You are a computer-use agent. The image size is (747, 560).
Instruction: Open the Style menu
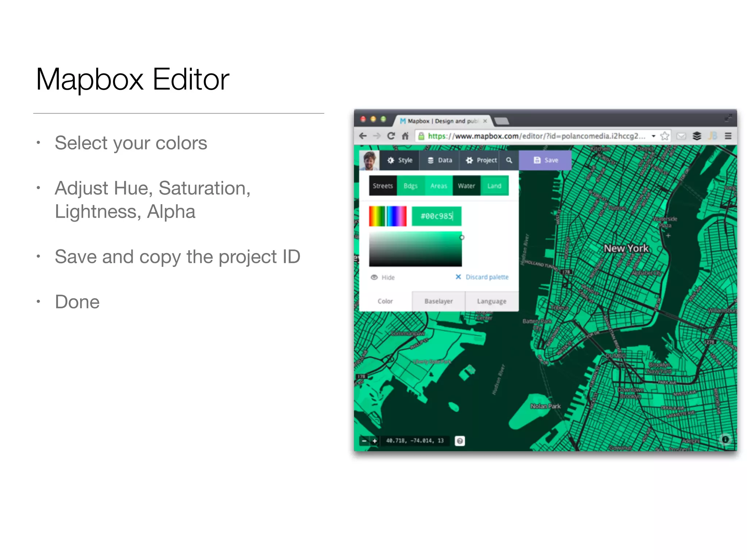400,160
